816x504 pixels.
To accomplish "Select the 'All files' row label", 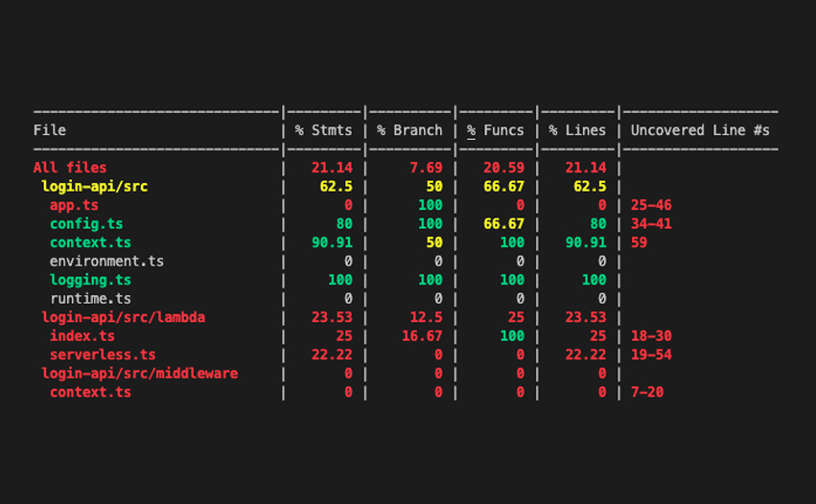I will [70, 168].
